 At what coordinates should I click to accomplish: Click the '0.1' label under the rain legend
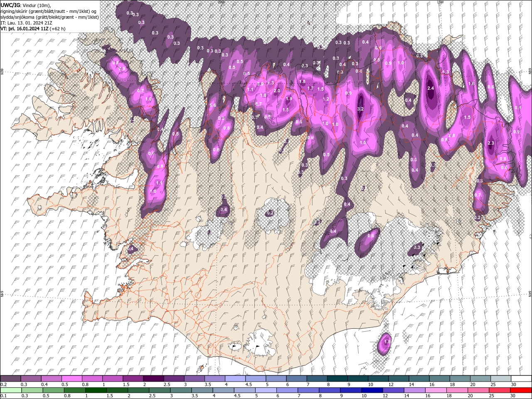click(x=3, y=396)
